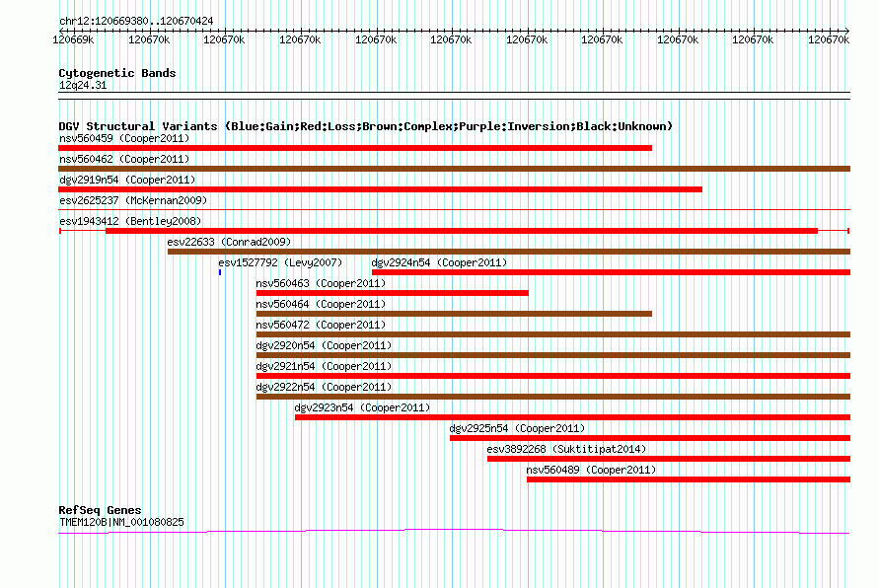Select nsv560463 (Cooper2011) label
Image resolution: width=878 pixels, height=588 pixels.
(321, 283)
